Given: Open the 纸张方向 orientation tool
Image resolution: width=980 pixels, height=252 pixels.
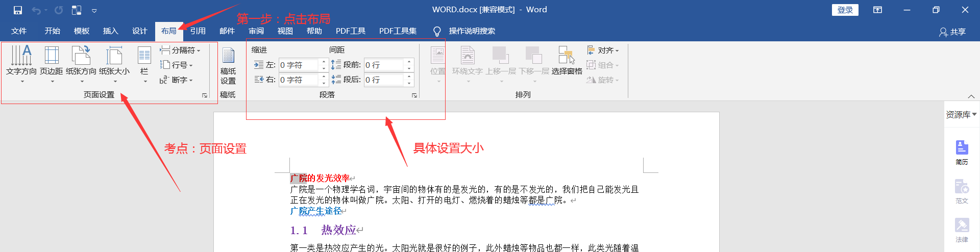Looking at the screenshot, I should click(81, 64).
